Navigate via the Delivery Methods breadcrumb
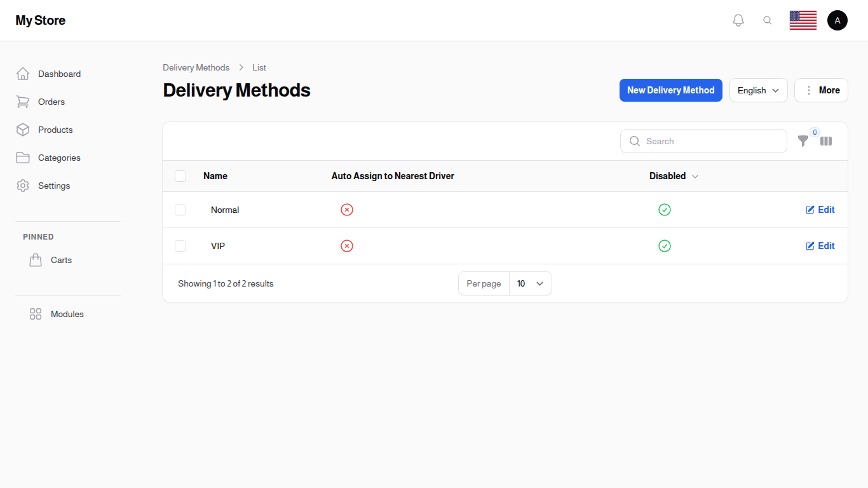 [x=196, y=67]
